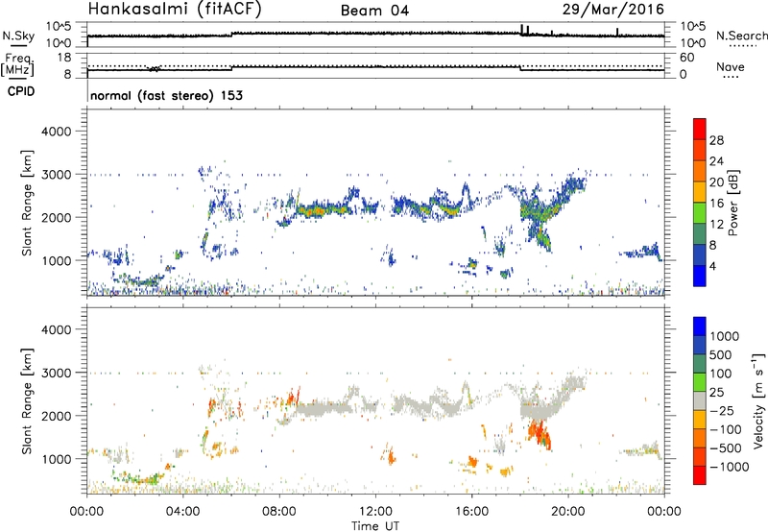The width and height of the screenshot is (768, 532).
Task: Click Slant Range label of velocity panel
Action: [x=27, y=400]
